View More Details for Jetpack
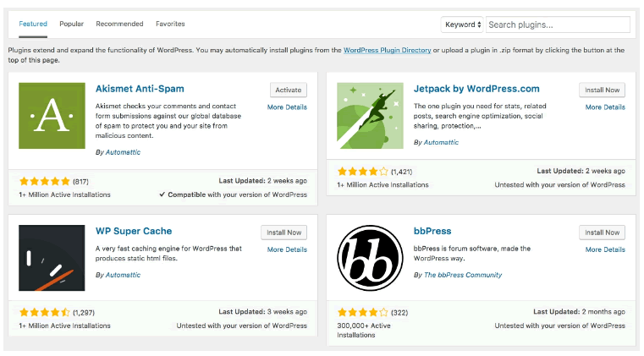The width and height of the screenshot is (644, 356). [605, 107]
